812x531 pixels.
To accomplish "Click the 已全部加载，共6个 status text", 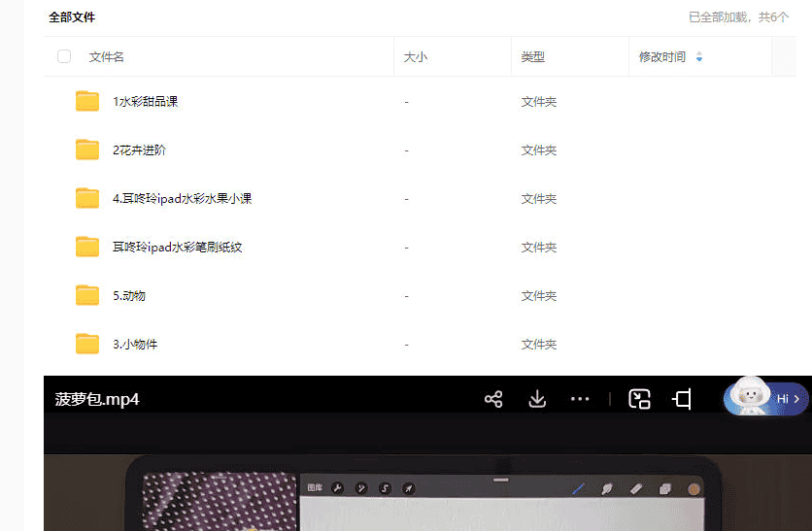I will [x=738, y=17].
